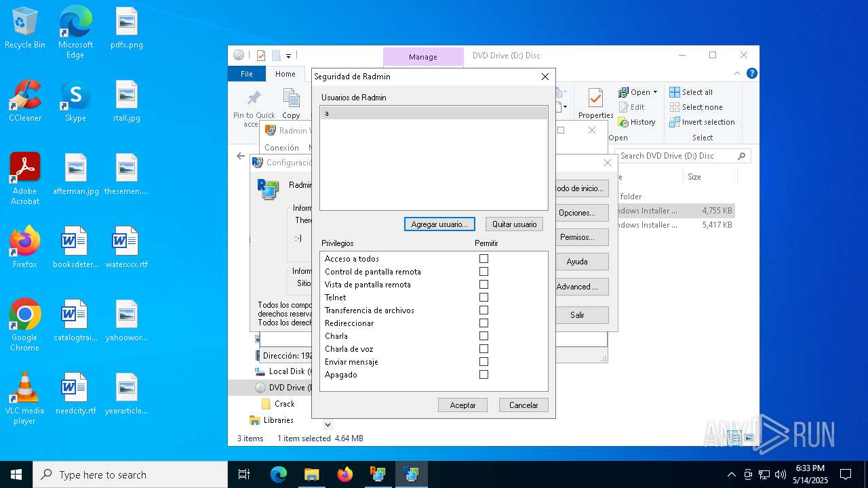The height and width of the screenshot is (488, 868).
Task: Open Conexión menu in Radmin Viewer
Action: [281, 148]
